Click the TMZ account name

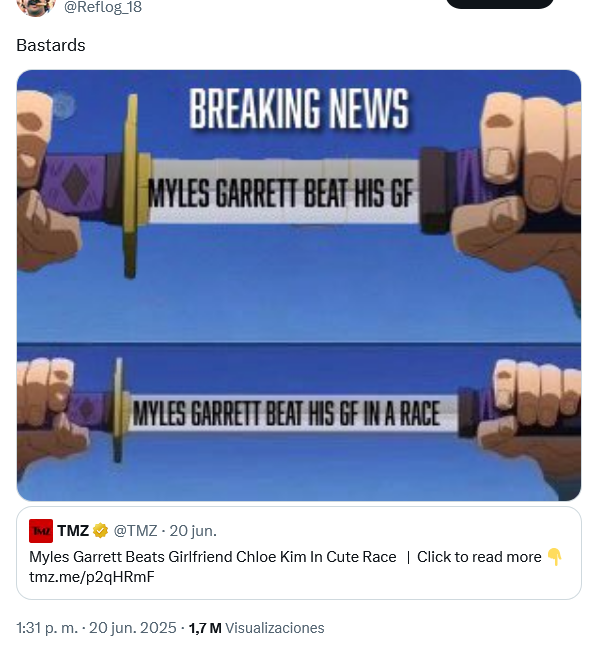click(x=73, y=531)
